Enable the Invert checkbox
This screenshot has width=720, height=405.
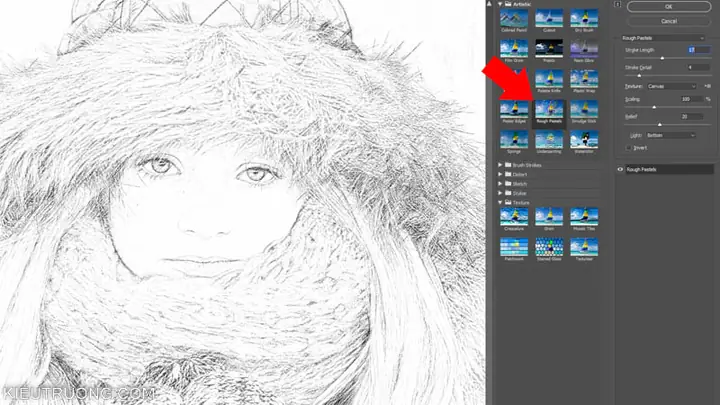coord(629,148)
